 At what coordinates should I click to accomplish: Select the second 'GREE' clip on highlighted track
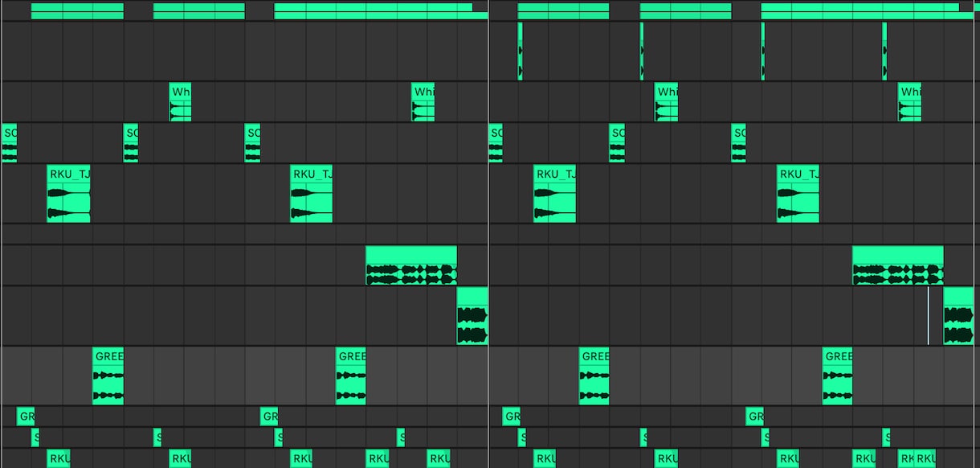pos(351,376)
